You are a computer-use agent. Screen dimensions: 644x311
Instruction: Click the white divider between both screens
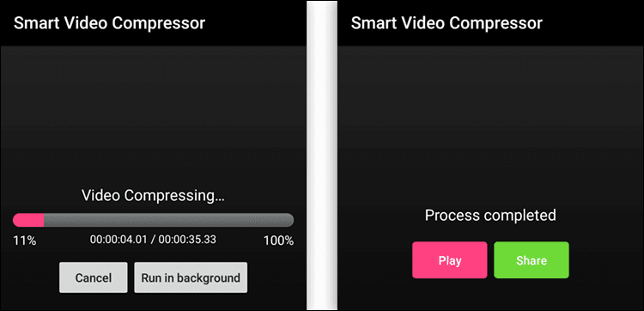(x=322, y=155)
